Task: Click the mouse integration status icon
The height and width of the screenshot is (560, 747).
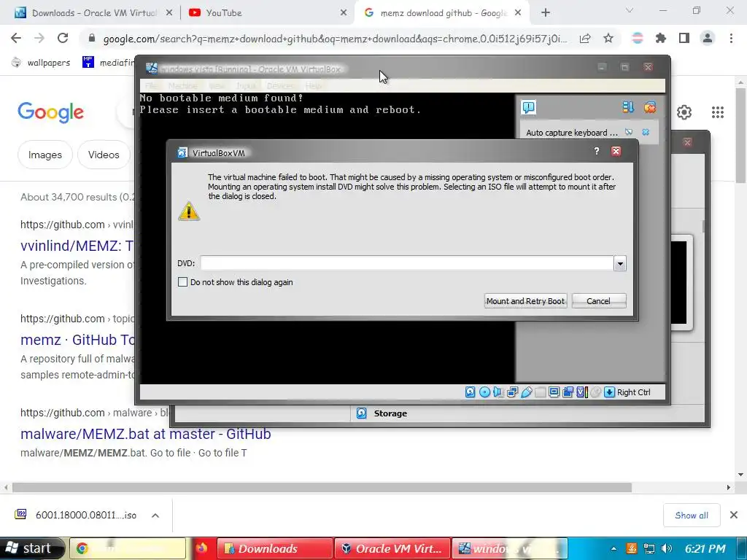Action: 595,392
